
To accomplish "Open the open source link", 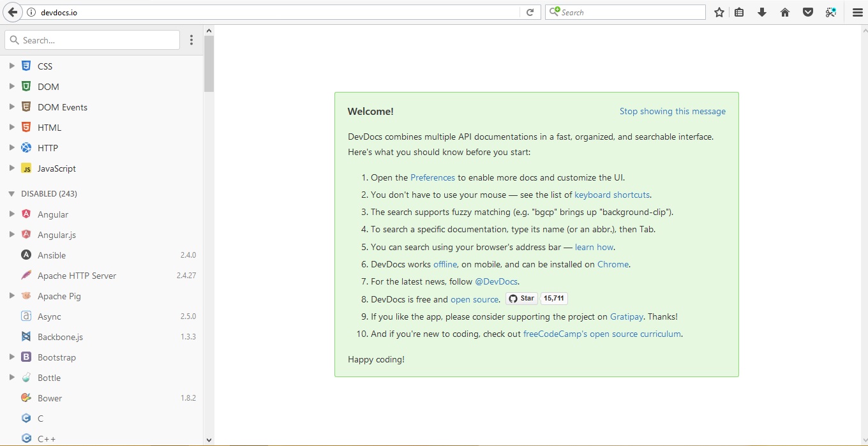I will (475, 299).
